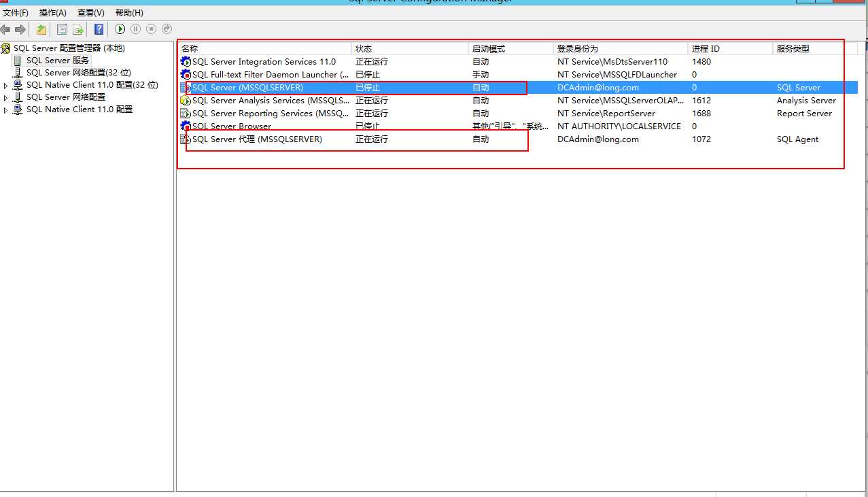
Task: Export the list using toolbar icon
Action: [78, 29]
